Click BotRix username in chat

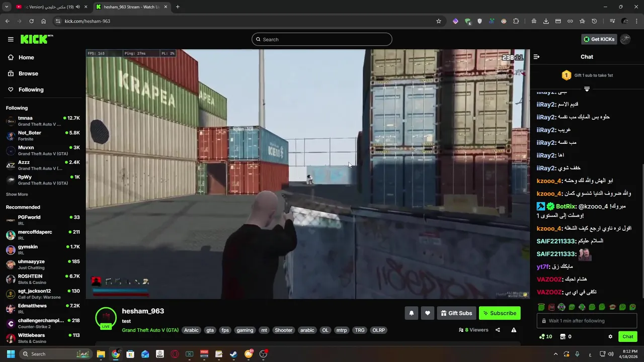click(x=566, y=206)
